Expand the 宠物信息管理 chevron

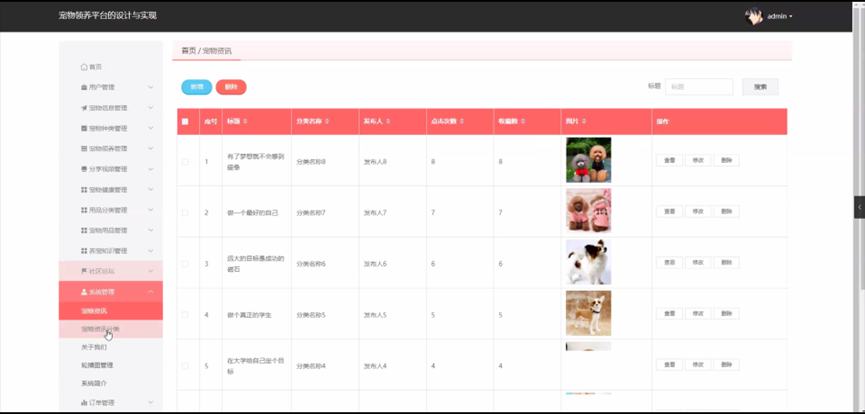click(151, 108)
